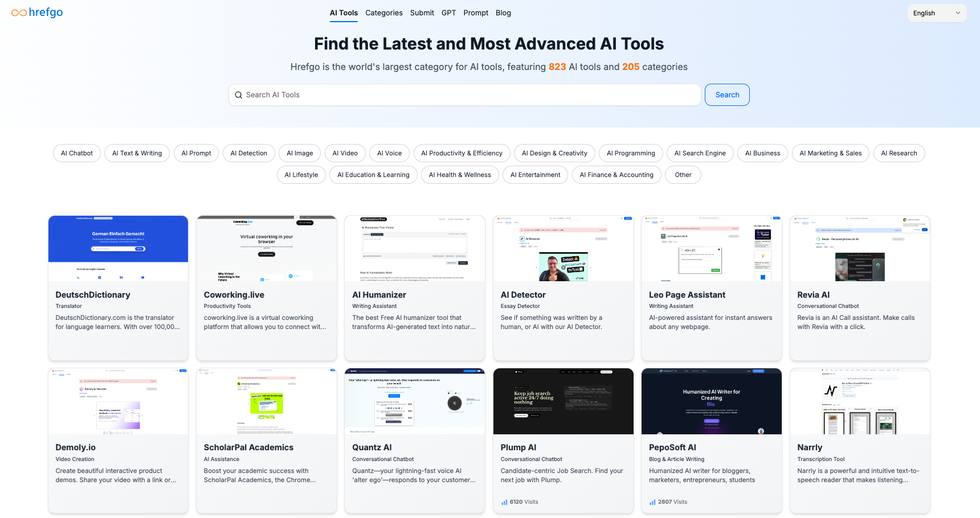Open the Narrly screenshot thumbnail
The width and height of the screenshot is (980, 518).
pos(860,401)
